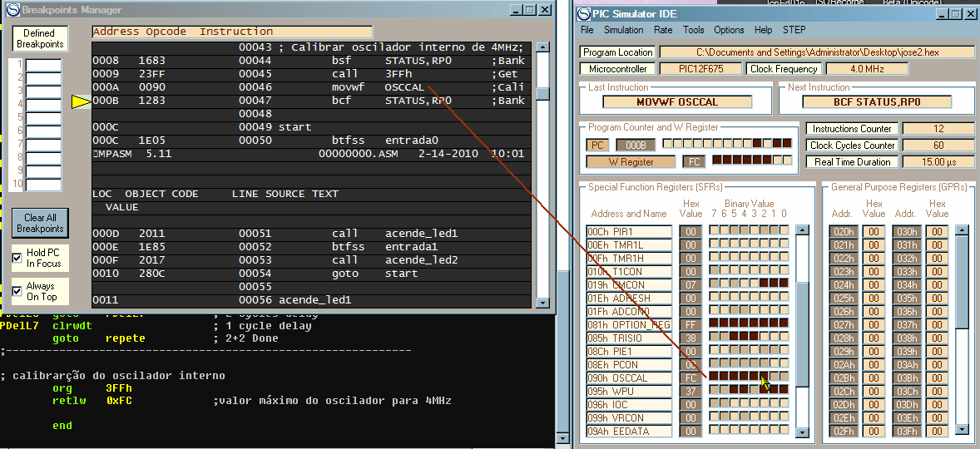The height and width of the screenshot is (449, 980).
Task: Click the Instructions Counter label
Action: pos(852,129)
